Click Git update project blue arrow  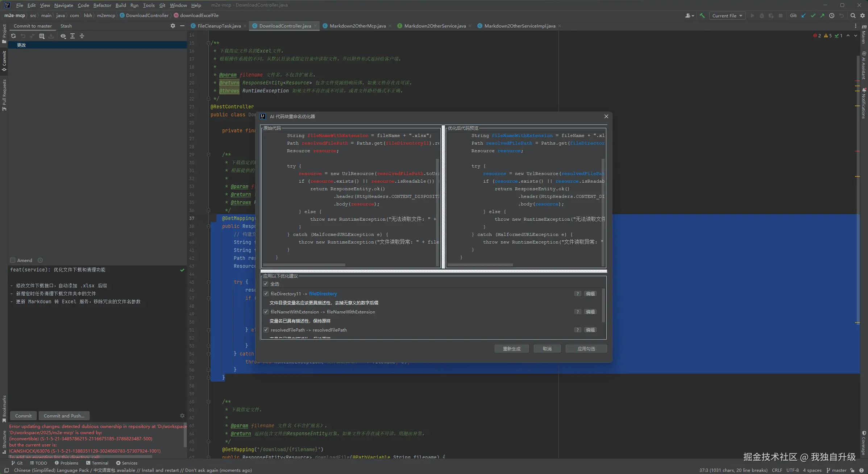tap(803, 16)
